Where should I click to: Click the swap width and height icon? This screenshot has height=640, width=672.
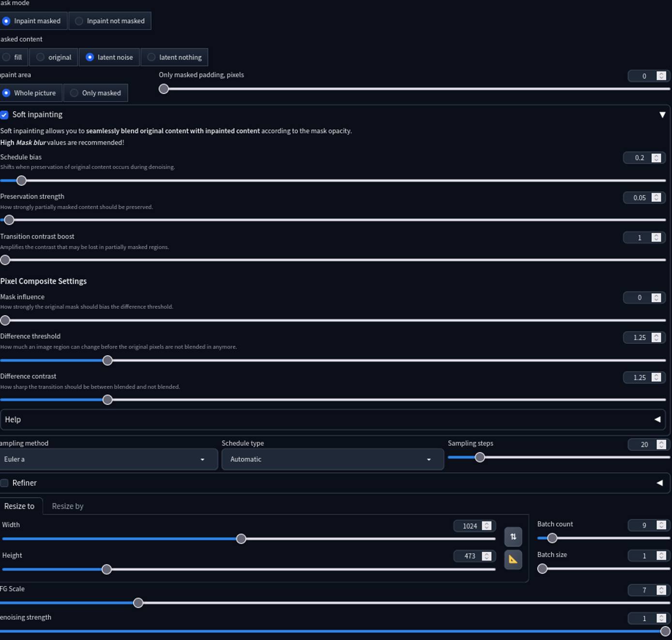tap(513, 536)
